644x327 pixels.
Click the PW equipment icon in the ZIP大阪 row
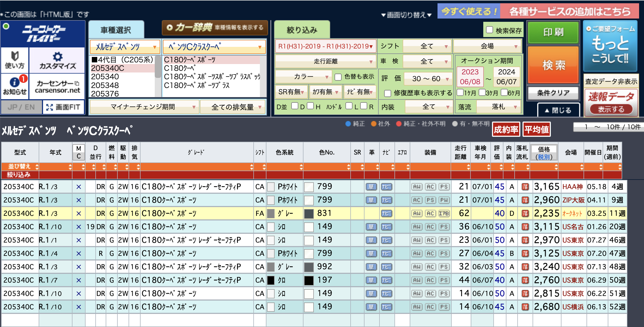click(x=444, y=200)
